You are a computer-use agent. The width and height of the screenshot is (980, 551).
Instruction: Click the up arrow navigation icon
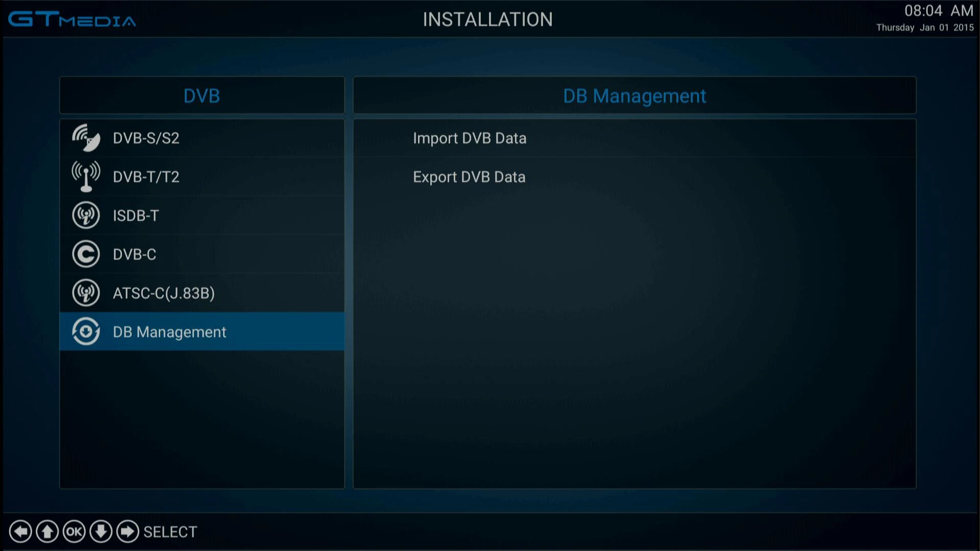point(47,532)
